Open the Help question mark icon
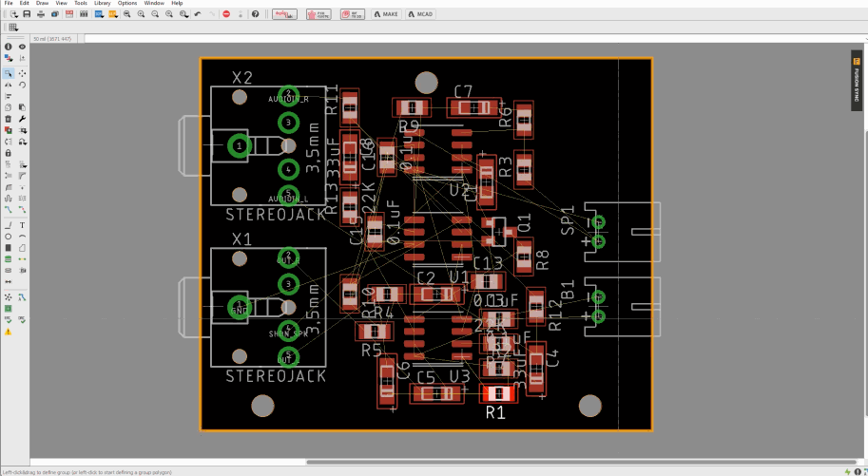Viewport: 868px width, 476px height. [x=255, y=14]
